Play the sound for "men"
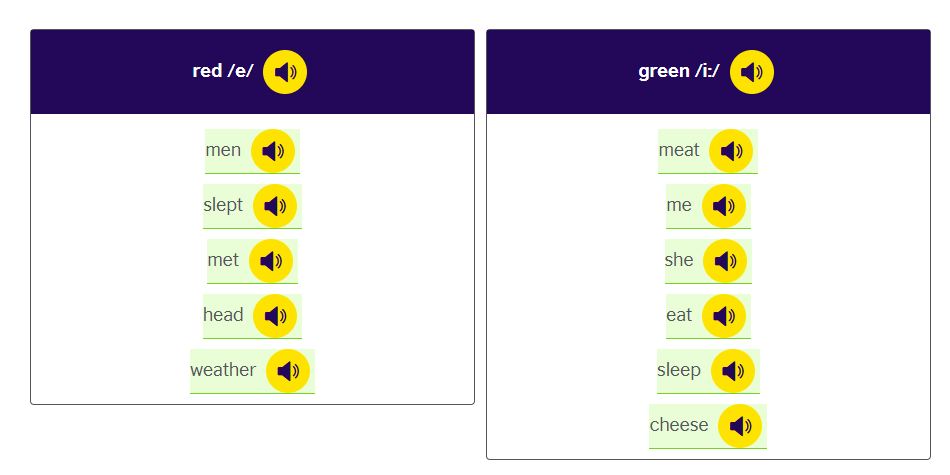The image size is (950, 475). point(273,151)
